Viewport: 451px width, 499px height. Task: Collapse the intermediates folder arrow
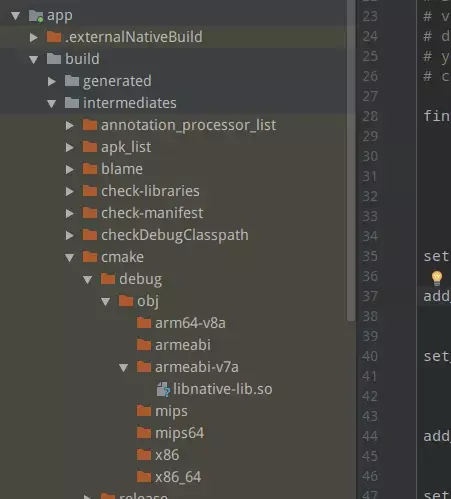[x=51, y=104]
